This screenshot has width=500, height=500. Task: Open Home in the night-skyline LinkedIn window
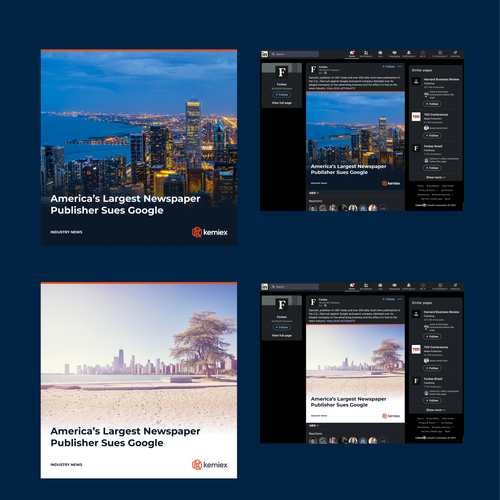coord(352,54)
